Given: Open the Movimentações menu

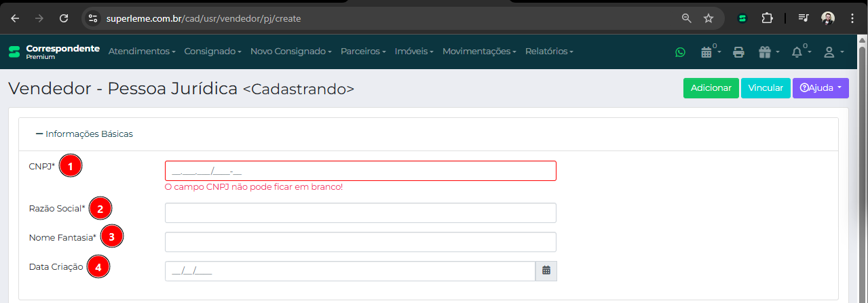Looking at the screenshot, I should coord(480,52).
